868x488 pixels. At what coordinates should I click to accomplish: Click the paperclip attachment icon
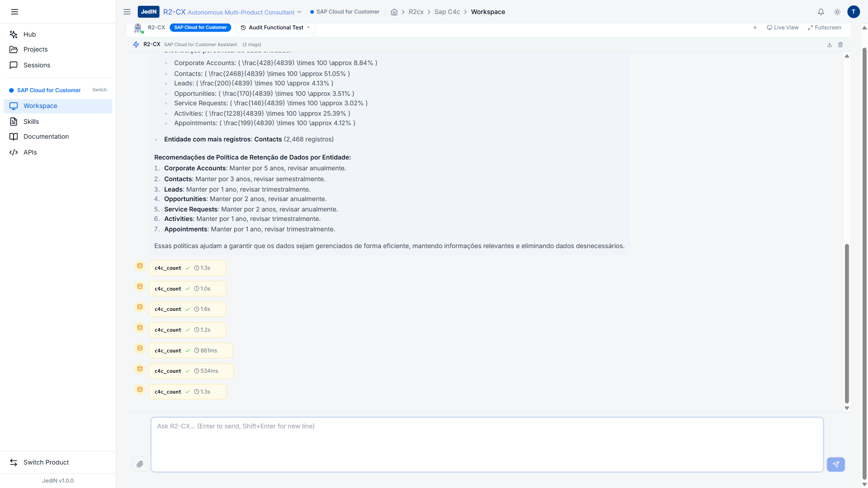(140, 464)
